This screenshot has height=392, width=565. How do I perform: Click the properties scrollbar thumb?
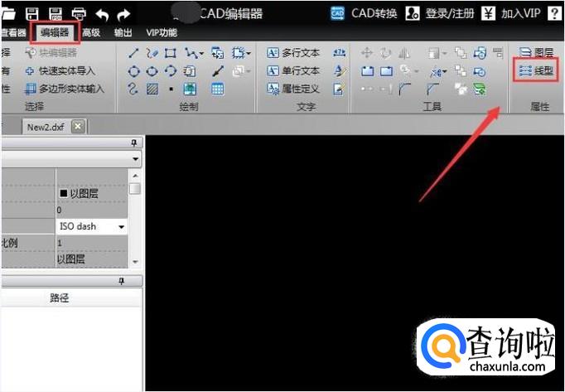135,189
